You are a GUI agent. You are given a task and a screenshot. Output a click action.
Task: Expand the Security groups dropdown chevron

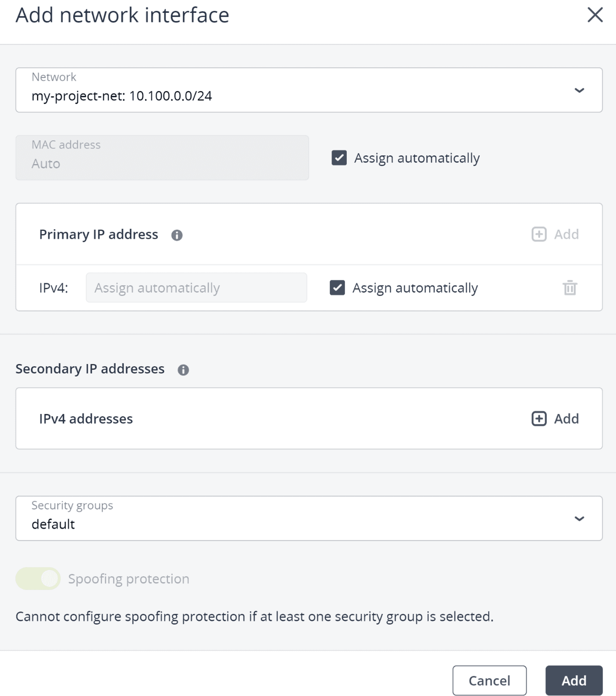coord(579,518)
